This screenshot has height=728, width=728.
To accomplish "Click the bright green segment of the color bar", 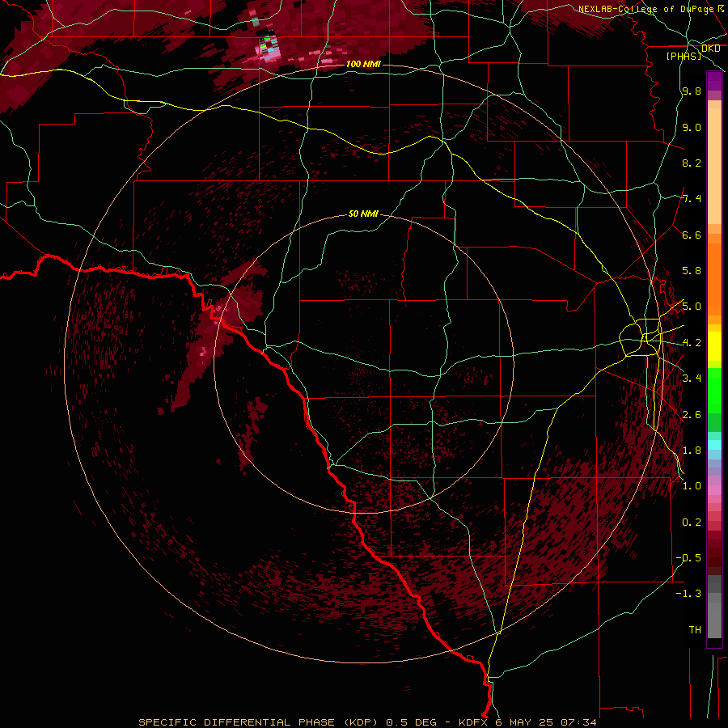I will pyautogui.click(x=714, y=391).
